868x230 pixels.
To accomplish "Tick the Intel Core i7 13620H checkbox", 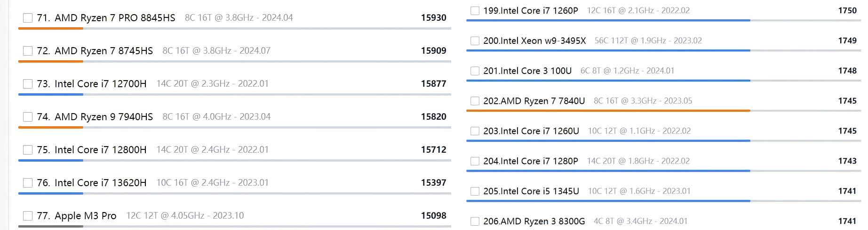I will click(x=28, y=183).
